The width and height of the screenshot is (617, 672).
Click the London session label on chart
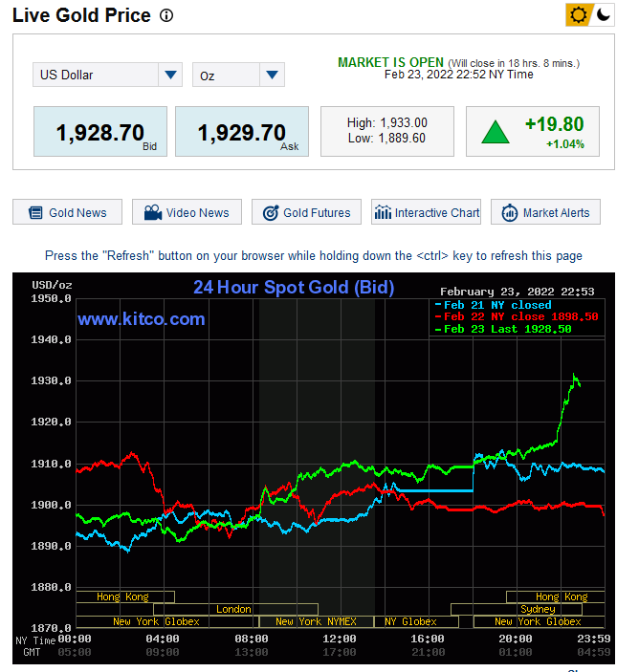[233, 609]
